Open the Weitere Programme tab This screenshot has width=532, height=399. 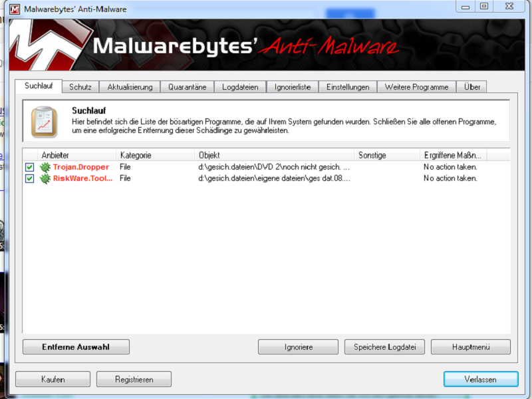click(x=417, y=87)
